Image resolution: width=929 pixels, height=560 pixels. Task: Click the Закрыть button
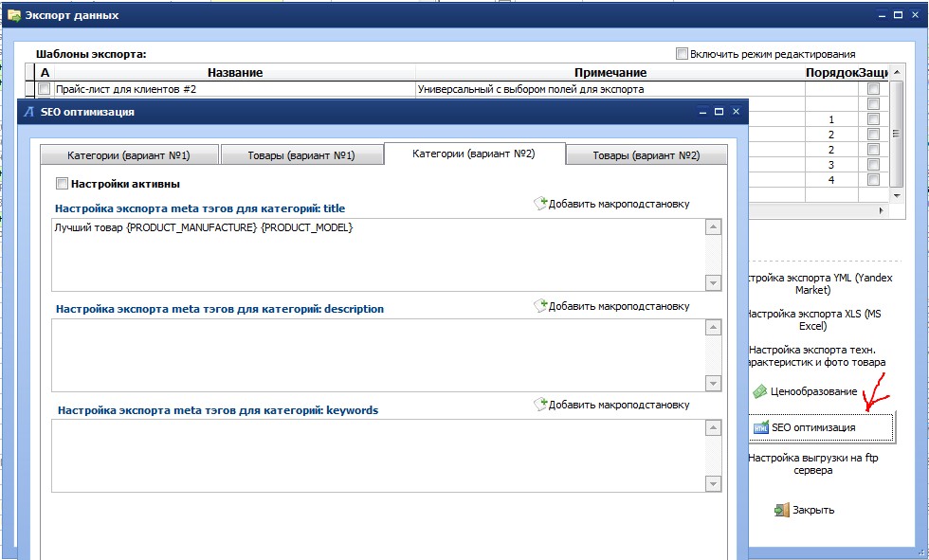(x=805, y=510)
